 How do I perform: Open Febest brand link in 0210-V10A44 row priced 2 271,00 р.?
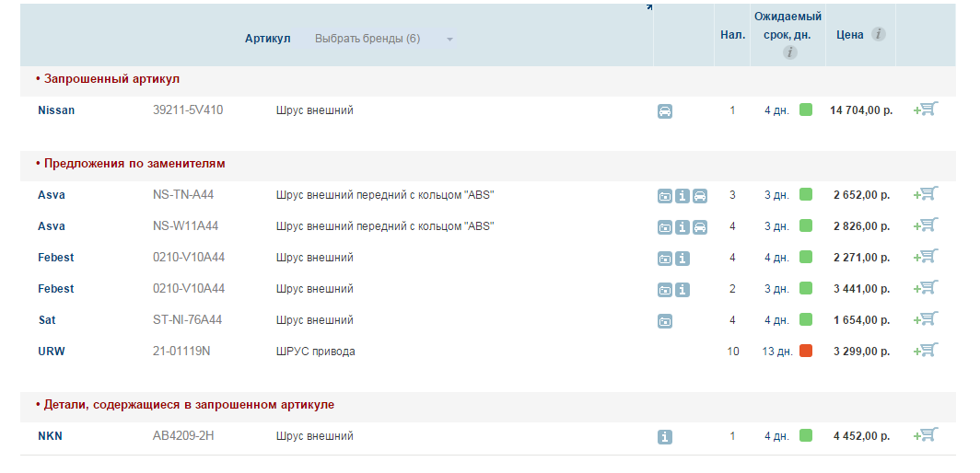point(55,258)
